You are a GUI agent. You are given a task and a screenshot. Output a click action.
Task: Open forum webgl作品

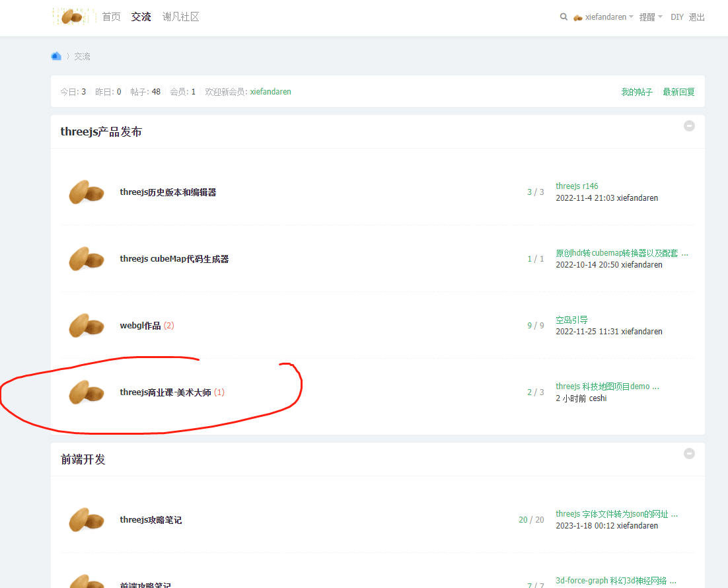point(140,325)
